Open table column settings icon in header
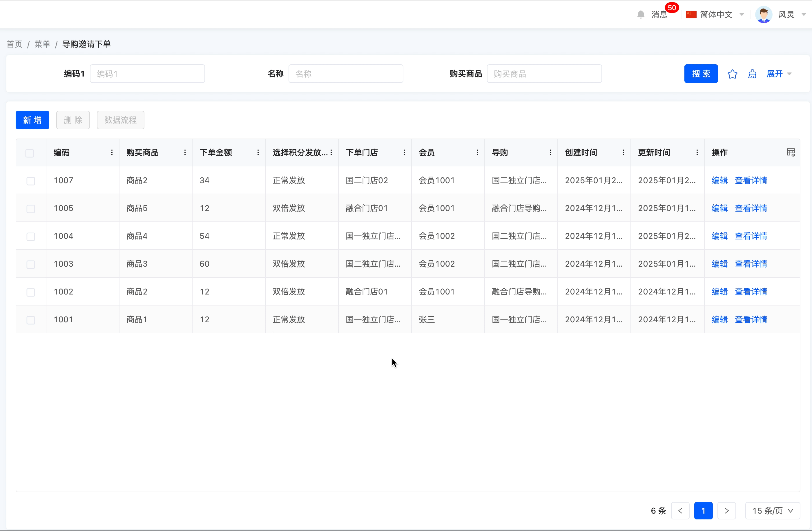 tap(791, 152)
